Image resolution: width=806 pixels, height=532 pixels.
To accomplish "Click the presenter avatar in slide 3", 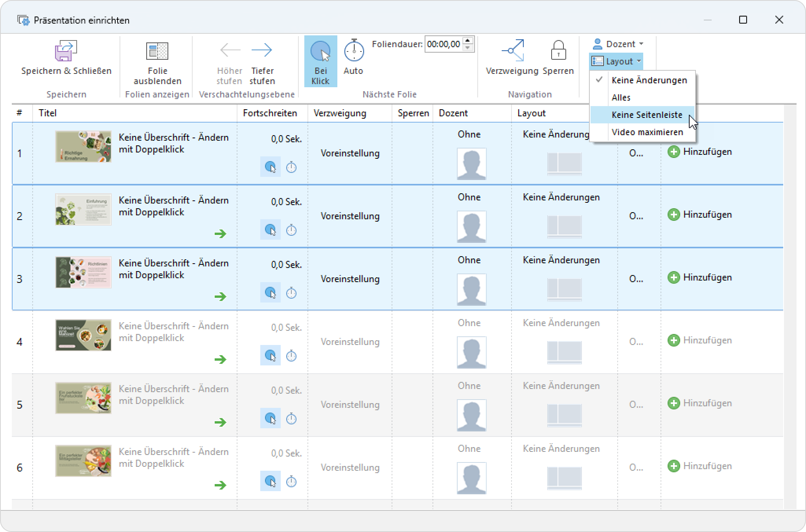I will coord(471,290).
